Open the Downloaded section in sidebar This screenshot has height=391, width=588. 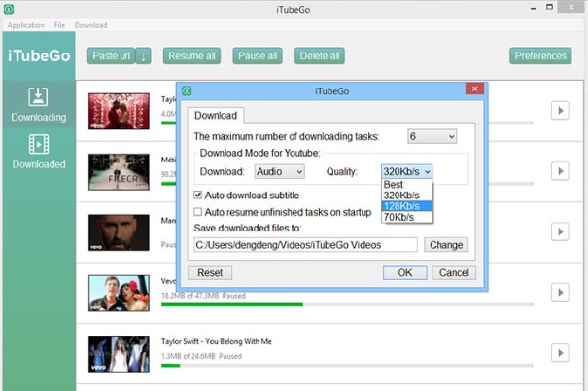[x=39, y=152]
